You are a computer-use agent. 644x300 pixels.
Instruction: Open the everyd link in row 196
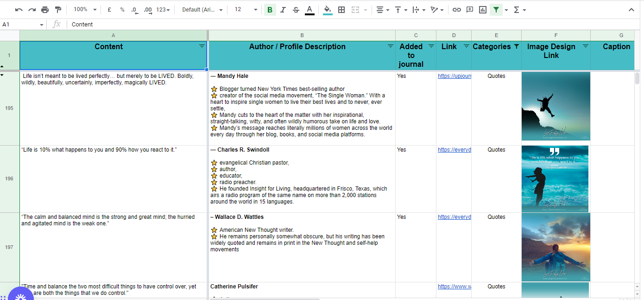pyautogui.click(x=454, y=150)
